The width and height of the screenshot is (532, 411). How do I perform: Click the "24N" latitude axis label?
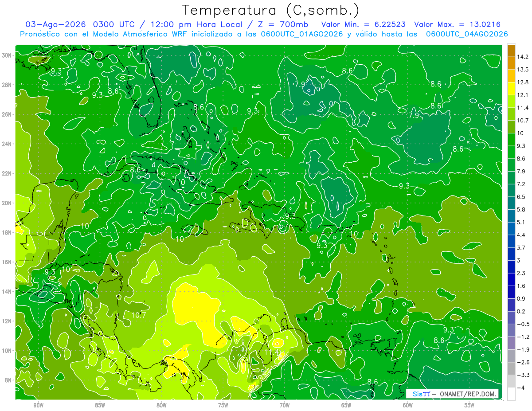[x=7, y=144]
